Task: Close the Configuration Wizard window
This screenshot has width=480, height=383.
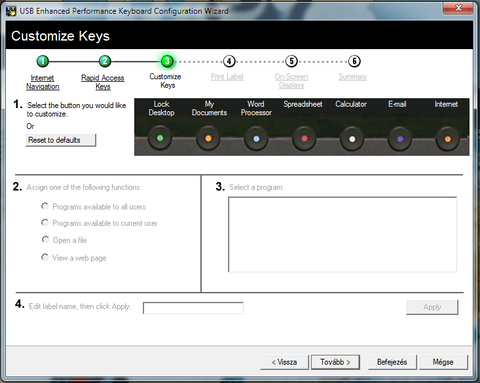Action: pyautogui.click(x=458, y=8)
